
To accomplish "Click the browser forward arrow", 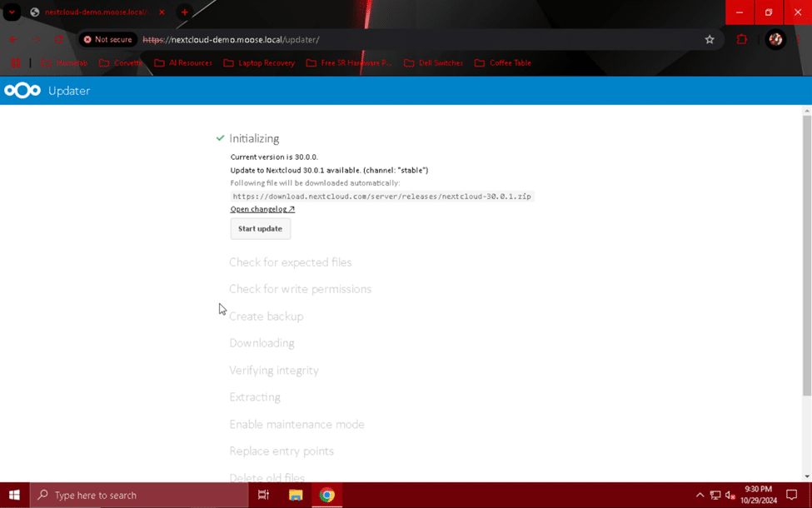I will click(36, 39).
